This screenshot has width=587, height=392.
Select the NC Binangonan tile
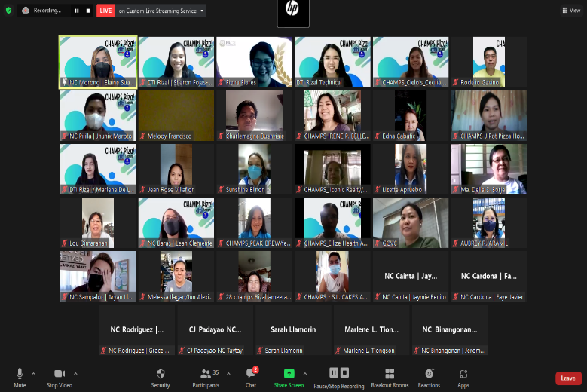click(450, 329)
